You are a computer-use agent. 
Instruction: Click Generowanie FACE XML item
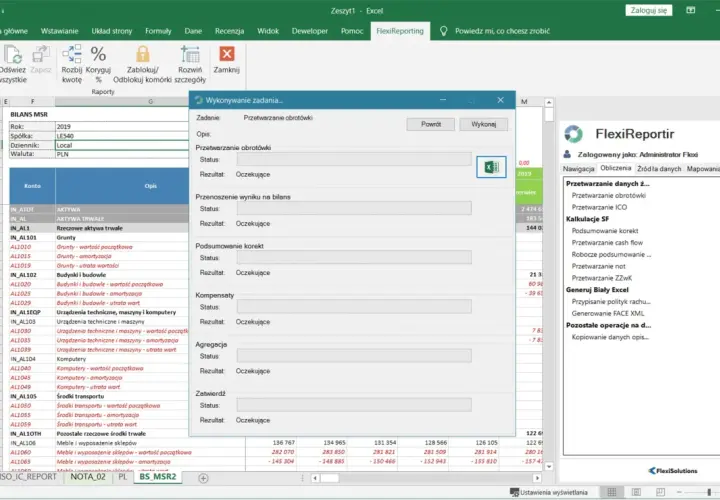point(608,314)
